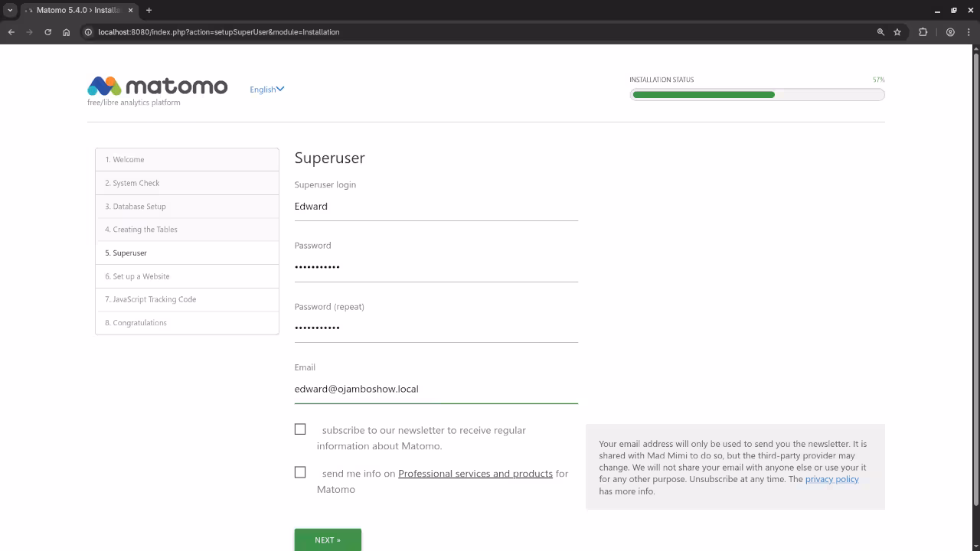Open the browser zoom magnifier icon
Image resolution: width=980 pixels, height=551 pixels.
point(880,32)
